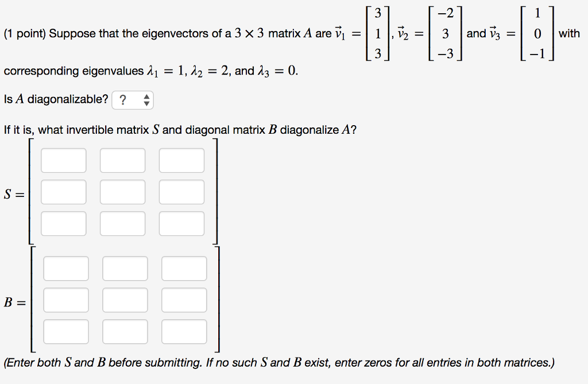This screenshot has width=588, height=384.
Task: Click the bottom-middle entry field of matrix S
Action: coord(123,223)
